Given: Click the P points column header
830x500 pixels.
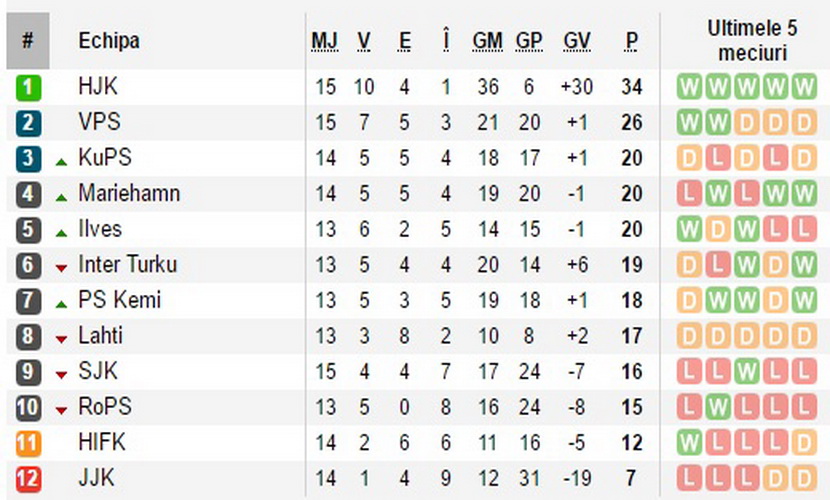Looking at the screenshot, I should (631, 41).
